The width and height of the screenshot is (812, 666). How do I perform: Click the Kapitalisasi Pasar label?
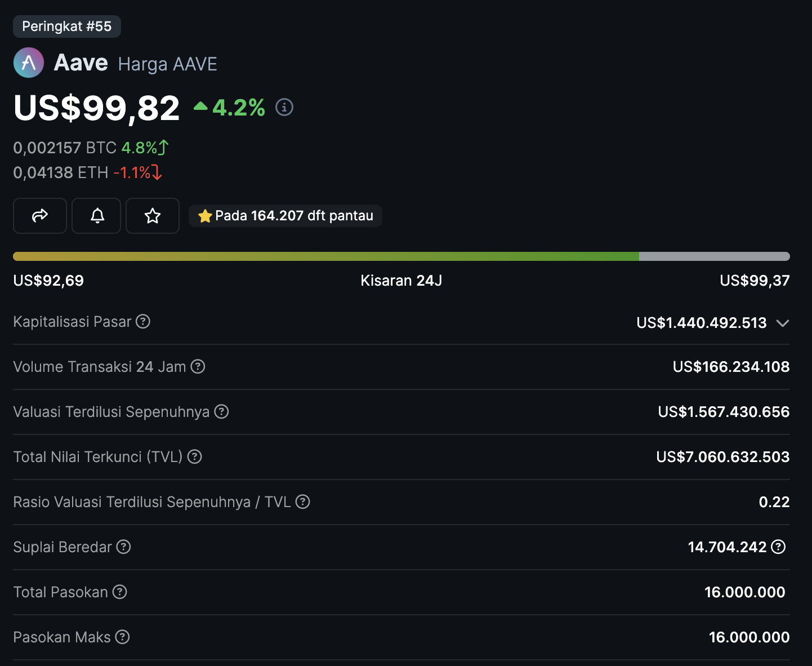(72, 322)
